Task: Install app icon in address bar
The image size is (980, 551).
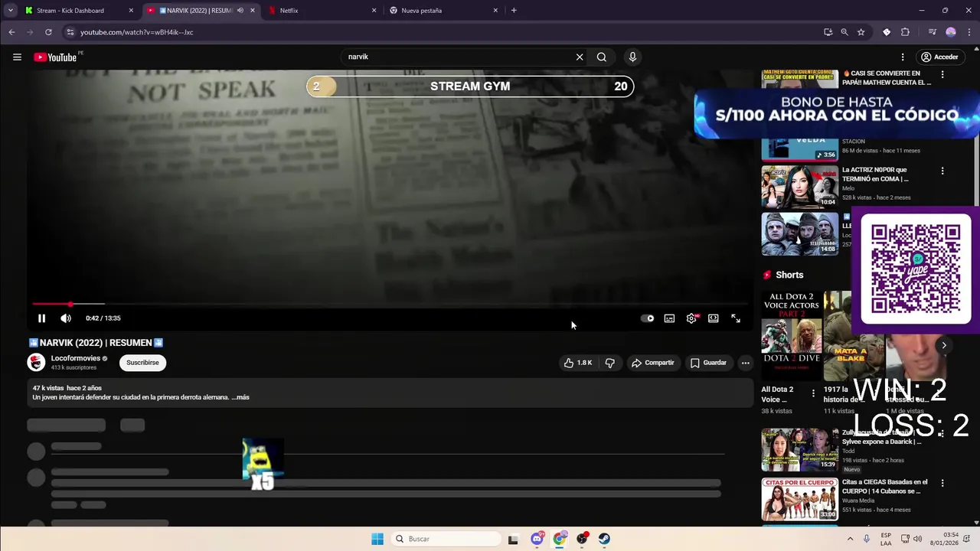Action: [828, 32]
